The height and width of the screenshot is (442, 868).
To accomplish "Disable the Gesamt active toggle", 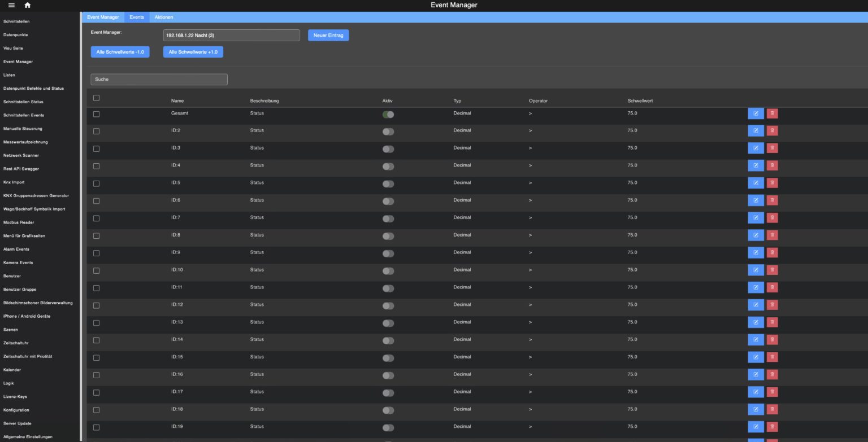I will pyautogui.click(x=388, y=115).
